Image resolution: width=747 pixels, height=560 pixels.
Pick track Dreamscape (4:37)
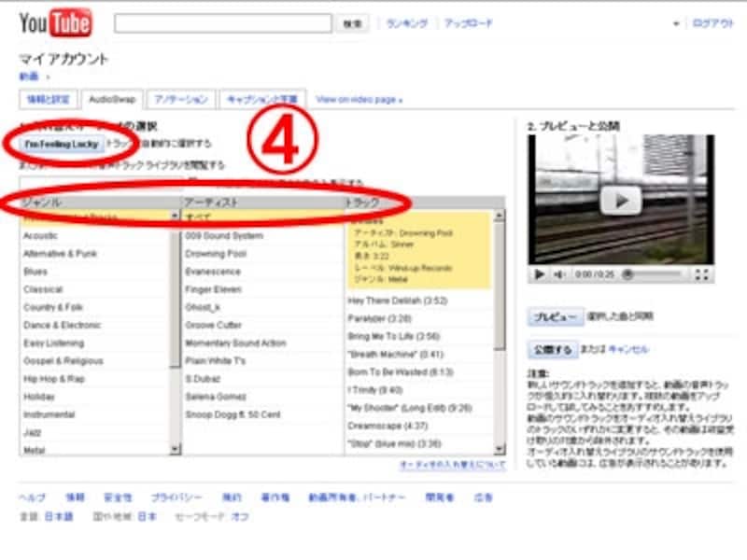(388, 426)
